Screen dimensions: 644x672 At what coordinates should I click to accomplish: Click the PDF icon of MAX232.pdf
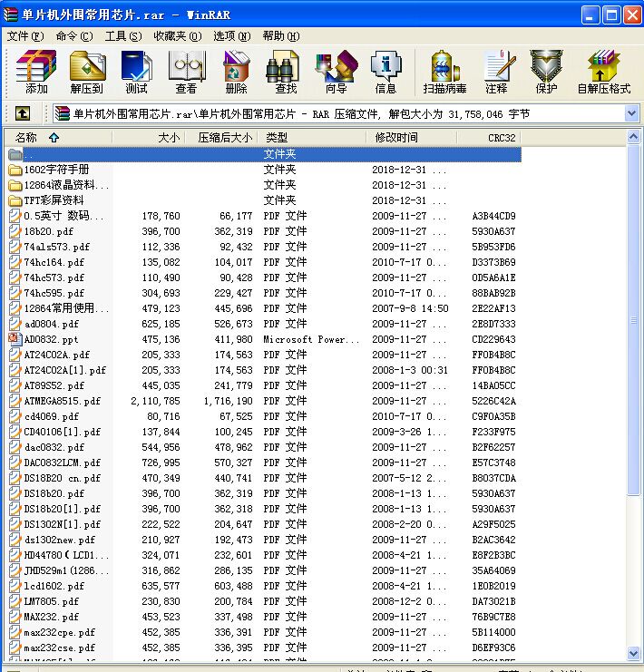15,617
